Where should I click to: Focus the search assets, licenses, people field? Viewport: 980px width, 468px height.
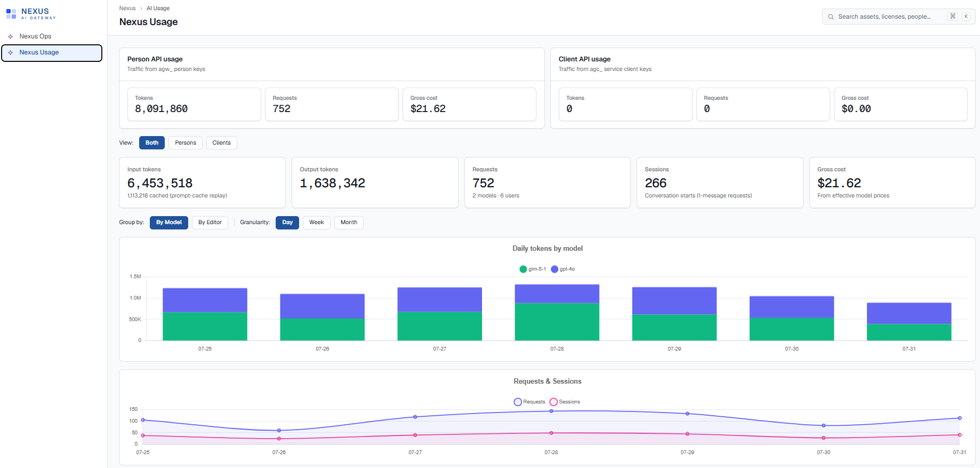tap(898, 17)
